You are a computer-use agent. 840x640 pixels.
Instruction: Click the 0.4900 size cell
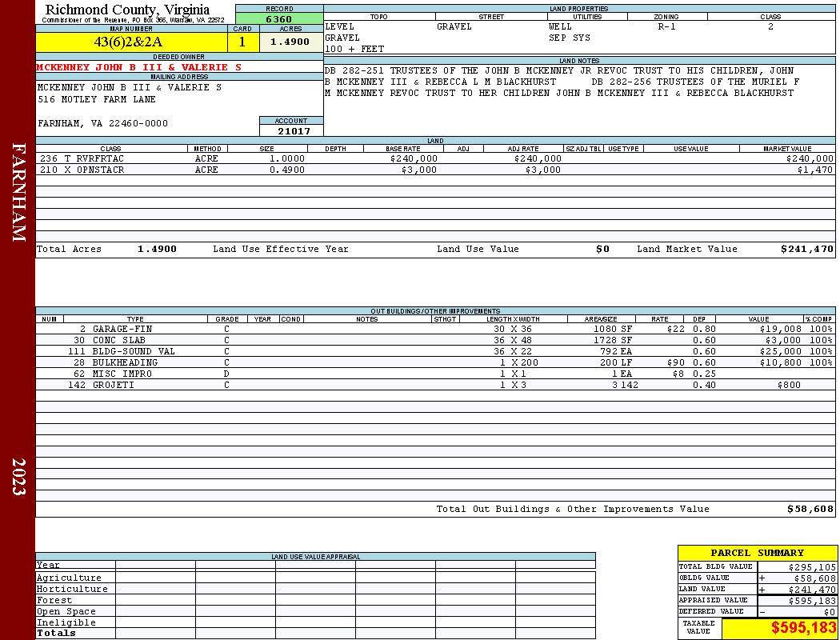click(286, 170)
